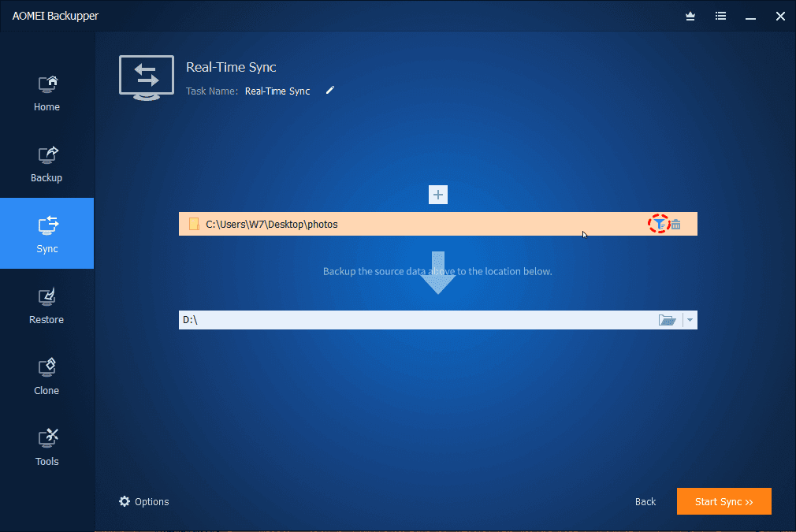Browse destination with the folder icon
Viewport: 796px width, 532px height.
coord(667,320)
